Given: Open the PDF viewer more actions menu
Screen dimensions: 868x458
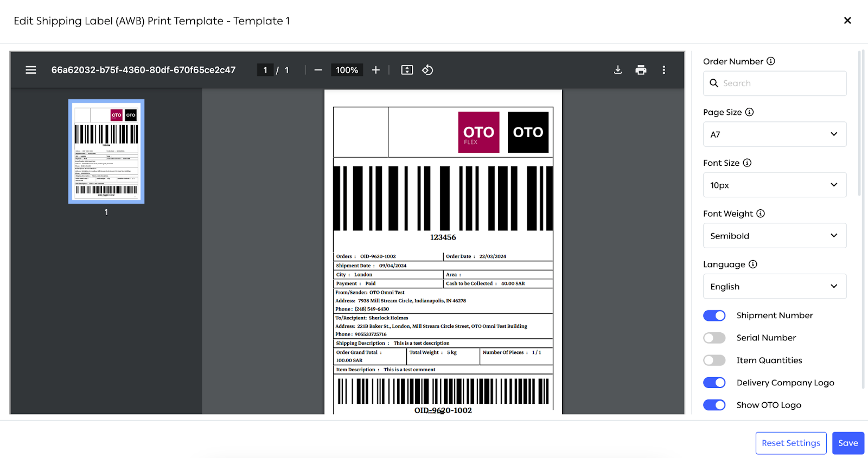Looking at the screenshot, I should [x=663, y=70].
